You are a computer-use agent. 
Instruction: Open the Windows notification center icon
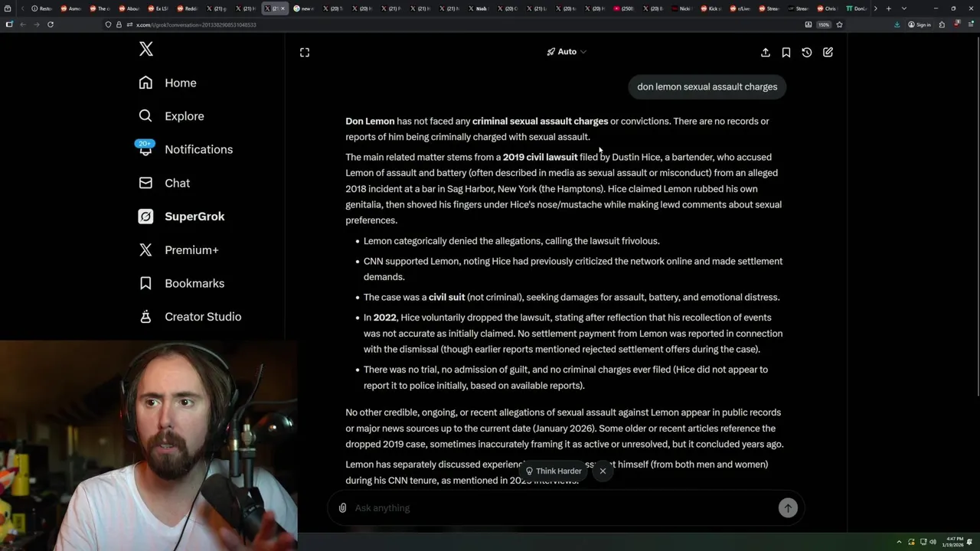click(x=970, y=542)
